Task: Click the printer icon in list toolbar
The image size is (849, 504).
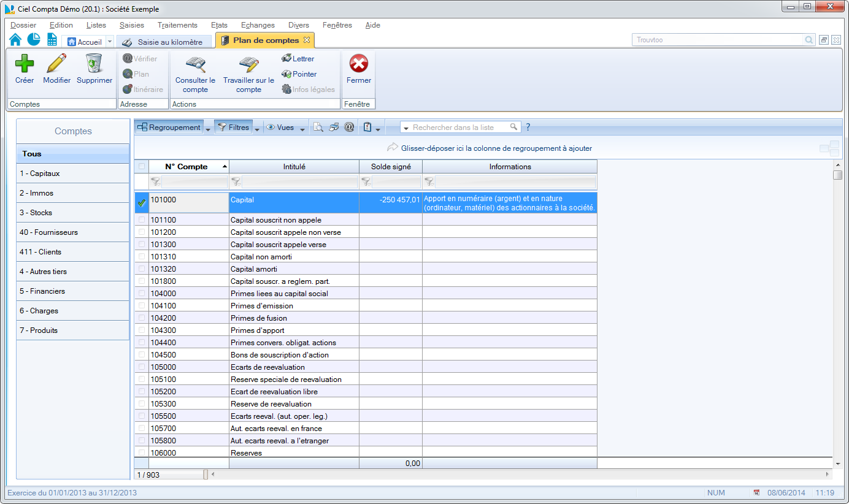Action: click(334, 127)
